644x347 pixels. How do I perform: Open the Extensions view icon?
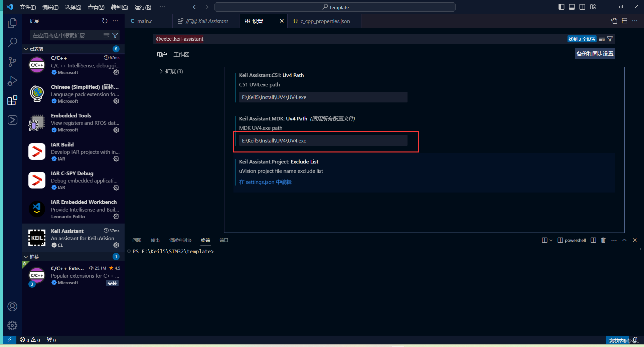pos(12,100)
